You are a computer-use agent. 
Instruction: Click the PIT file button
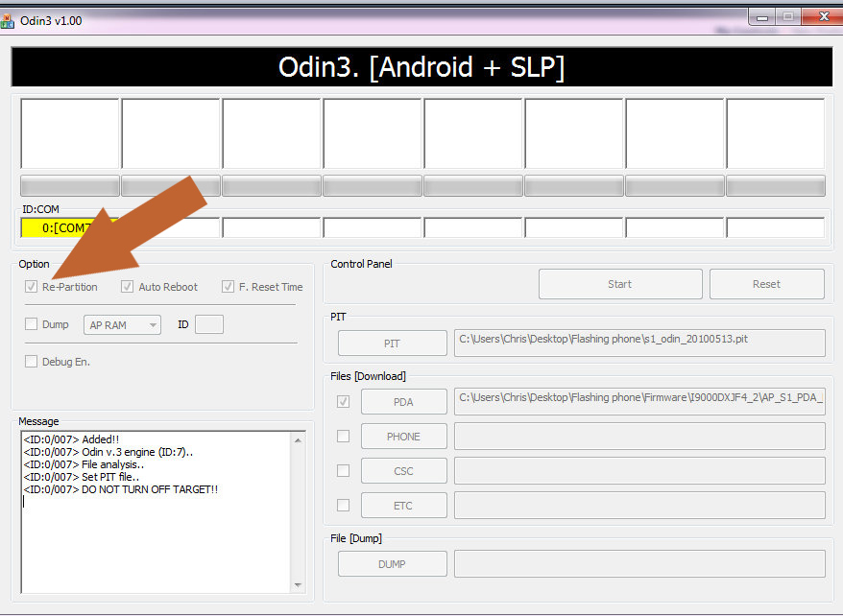393,344
